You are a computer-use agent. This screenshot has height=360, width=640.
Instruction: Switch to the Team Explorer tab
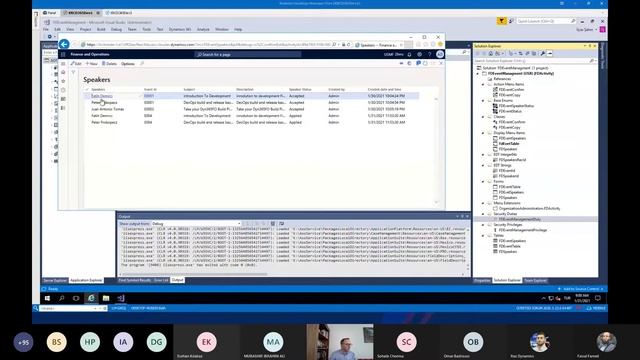click(x=535, y=280)
